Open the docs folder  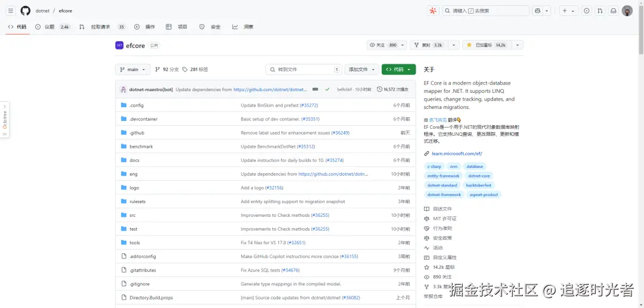[x=134, y=160]
